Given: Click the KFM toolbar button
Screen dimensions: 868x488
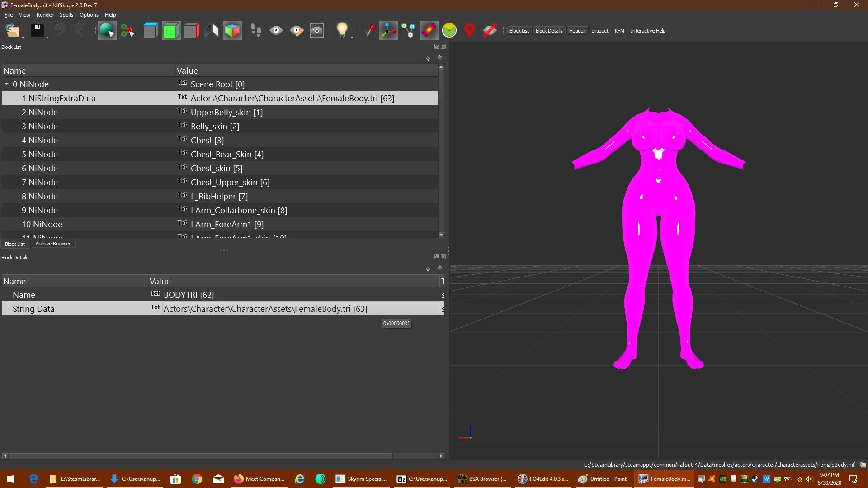Looking at the screenshot, I should pyautogui.click(x=619, y=31).
